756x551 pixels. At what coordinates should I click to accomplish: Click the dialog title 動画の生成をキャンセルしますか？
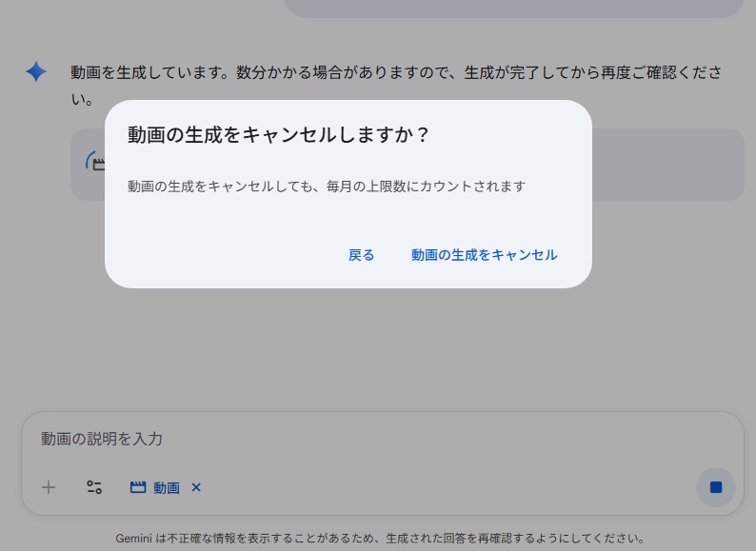click(279, 135)
